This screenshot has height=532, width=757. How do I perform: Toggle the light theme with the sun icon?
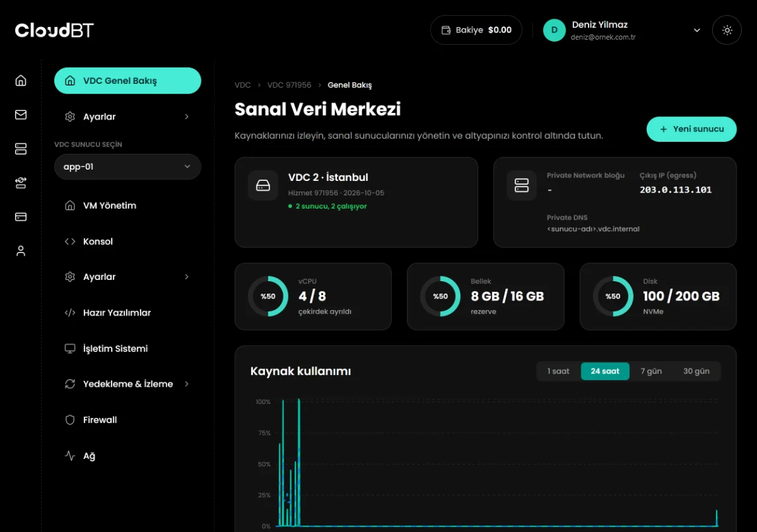click(727, 30)
